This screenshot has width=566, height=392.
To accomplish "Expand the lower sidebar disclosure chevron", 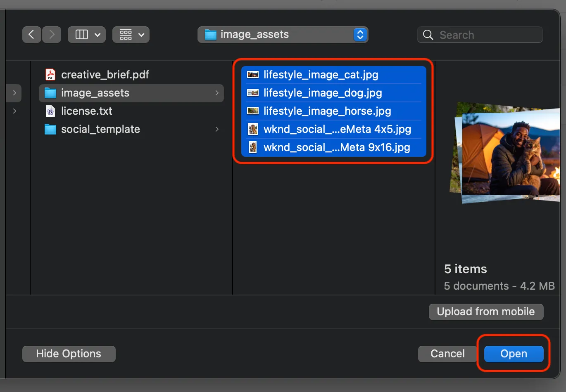I will point(14,111).
